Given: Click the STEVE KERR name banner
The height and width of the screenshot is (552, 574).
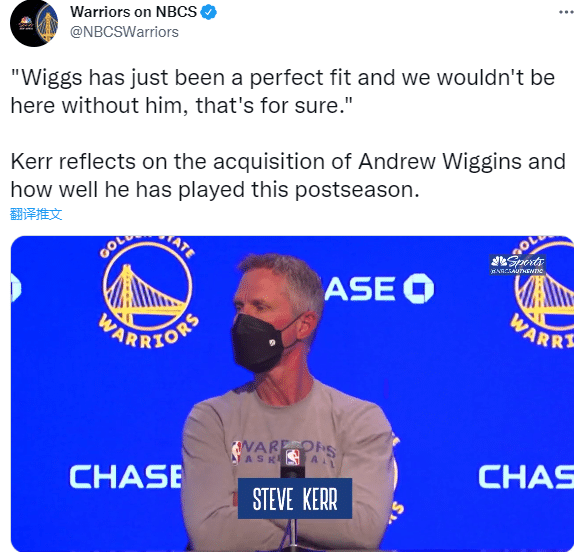Looking at the screenshot, I should 295,499.
